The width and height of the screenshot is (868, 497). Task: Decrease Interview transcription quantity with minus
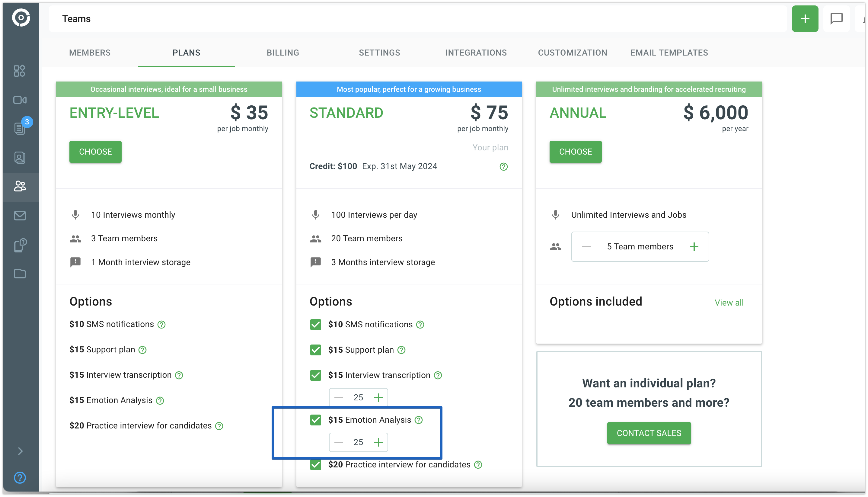[338, 397]
